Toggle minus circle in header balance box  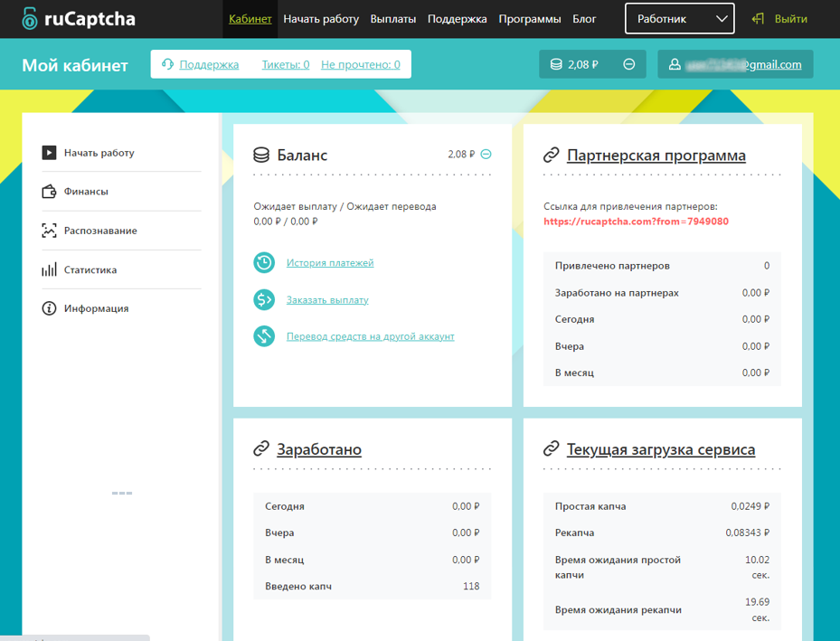(x=629, y=64)
